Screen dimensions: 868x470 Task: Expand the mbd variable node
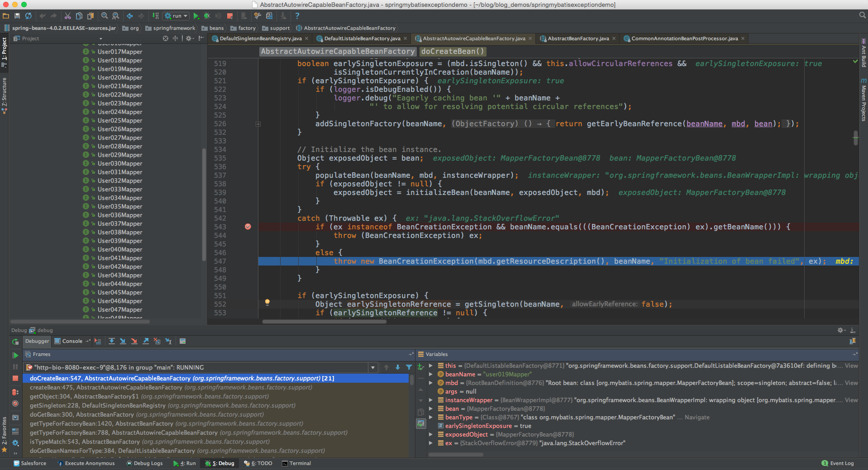(431, 383)
